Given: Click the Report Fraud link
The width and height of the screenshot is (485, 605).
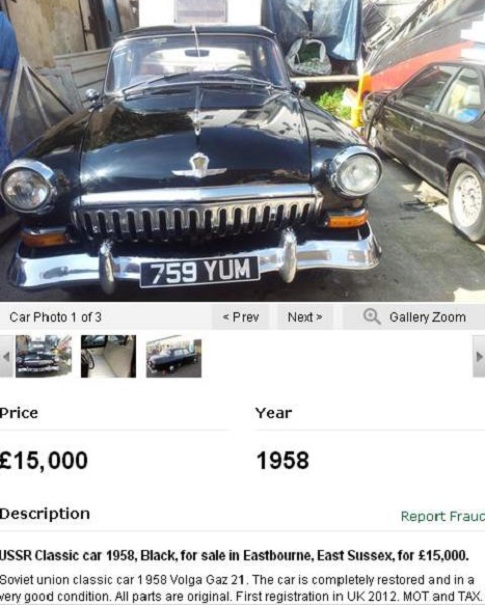Looking at the screenshot, I should [443, 516].
